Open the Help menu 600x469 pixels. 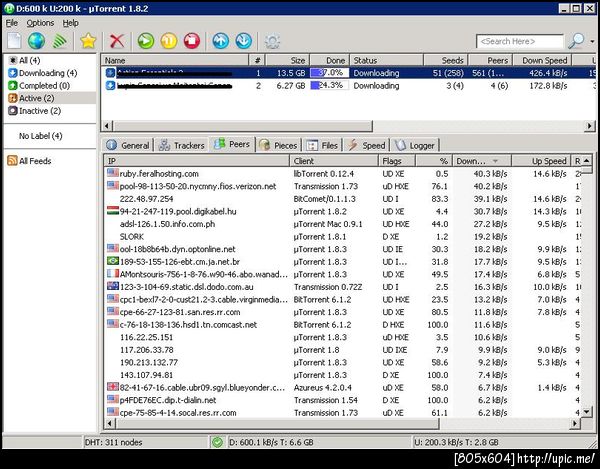pos(70,23)
